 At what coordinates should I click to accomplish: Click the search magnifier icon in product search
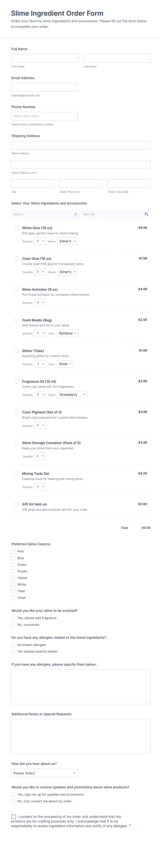coord(76,214)
